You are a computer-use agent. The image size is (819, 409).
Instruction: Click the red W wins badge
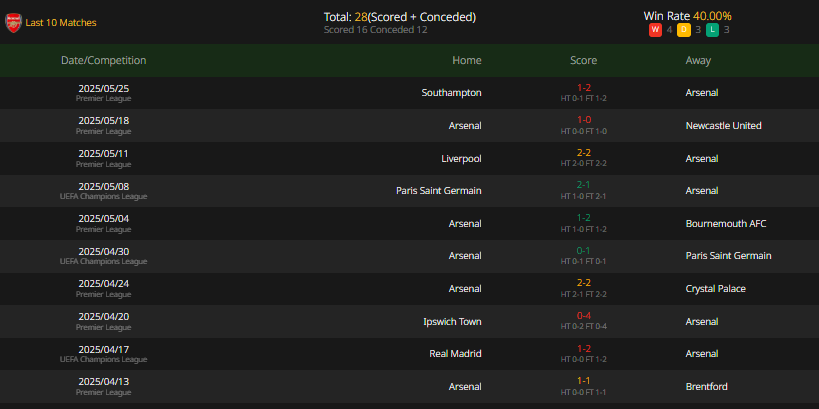(655, 30)
